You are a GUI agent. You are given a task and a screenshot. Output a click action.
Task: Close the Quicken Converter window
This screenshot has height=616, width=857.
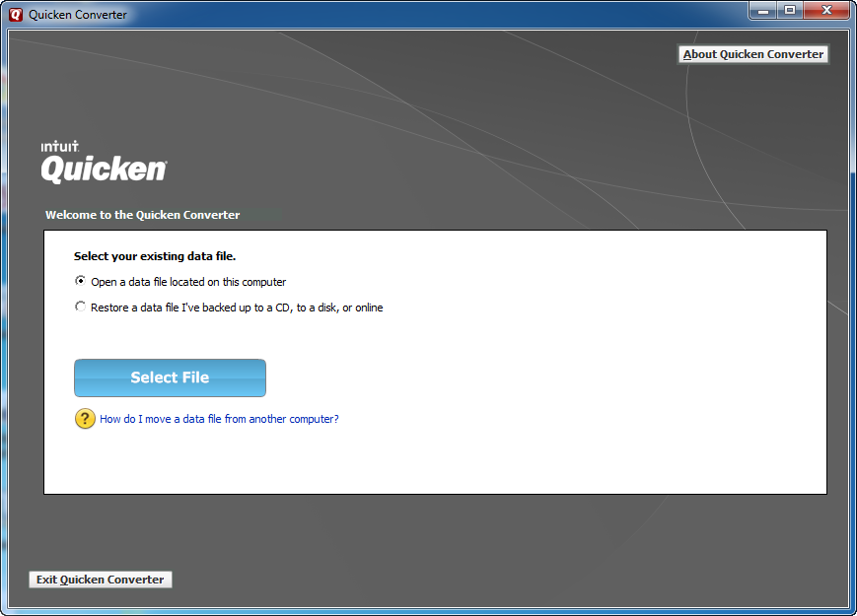[x=826, y=11]
